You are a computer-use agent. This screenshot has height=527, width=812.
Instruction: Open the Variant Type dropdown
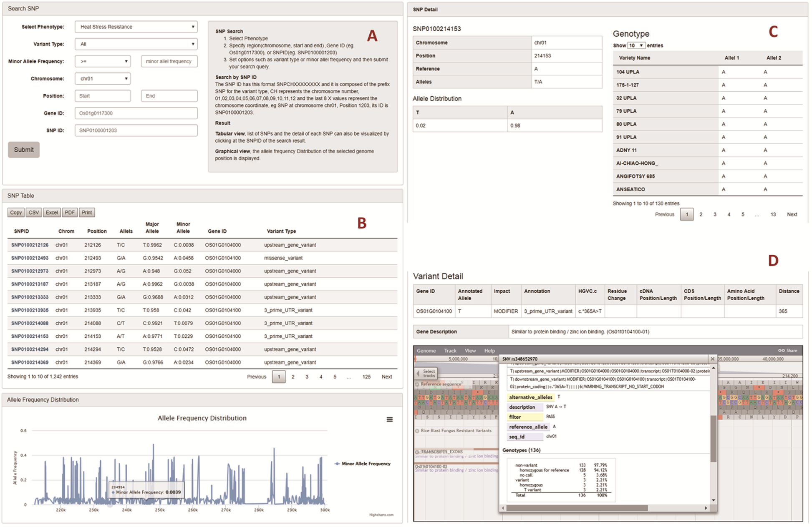(x=136, y=44)
